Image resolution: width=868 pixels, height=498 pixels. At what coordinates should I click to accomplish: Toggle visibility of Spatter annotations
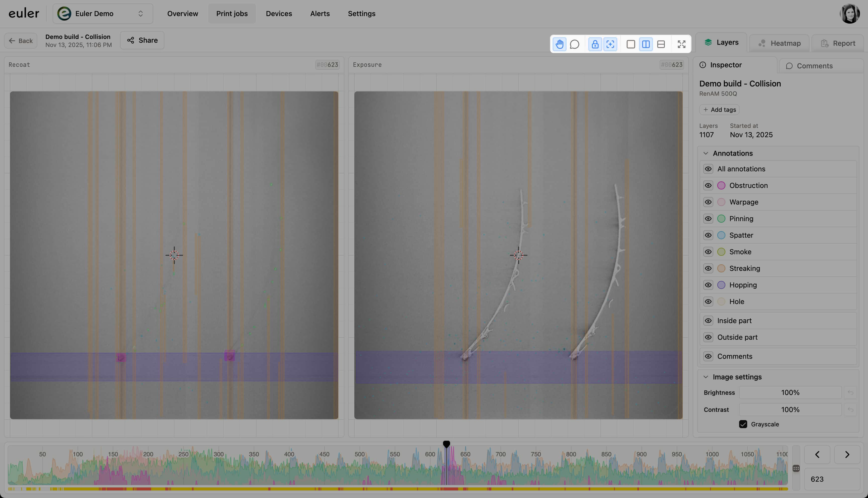(708, 235)
